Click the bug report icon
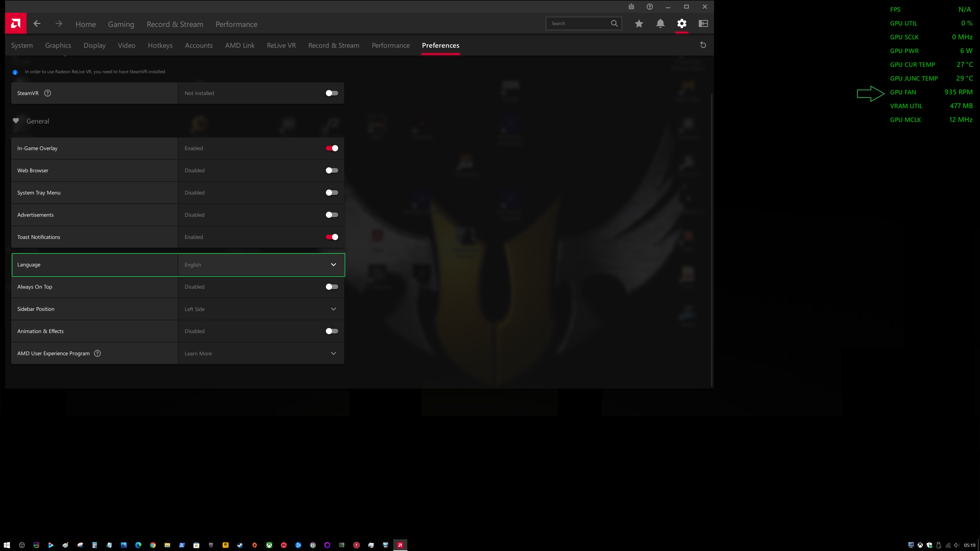This screenshot has height=551, width=980. click(x=631, y=7)
